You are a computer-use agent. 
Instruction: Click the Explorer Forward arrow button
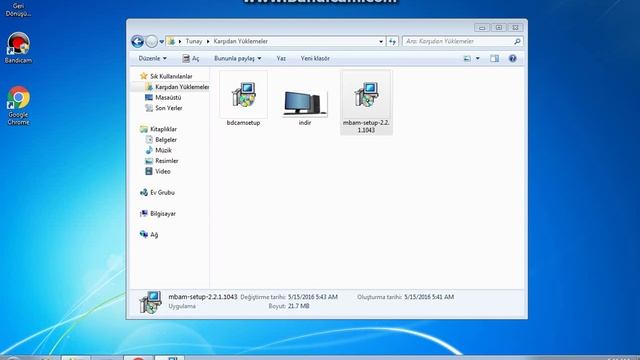151,41
